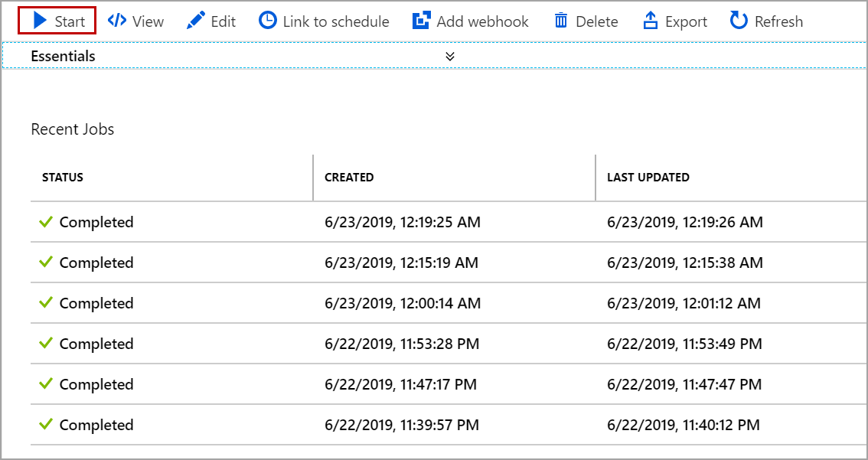This screenshot has width=868, height=460.
Task: Select the job last updated 11:47:47 PM
Action: pyautogui.click(x=684, y=385)
